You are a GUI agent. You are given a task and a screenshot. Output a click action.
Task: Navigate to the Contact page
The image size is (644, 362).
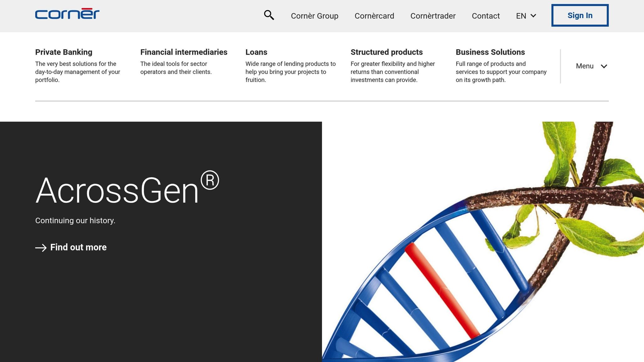click(486, 16)
